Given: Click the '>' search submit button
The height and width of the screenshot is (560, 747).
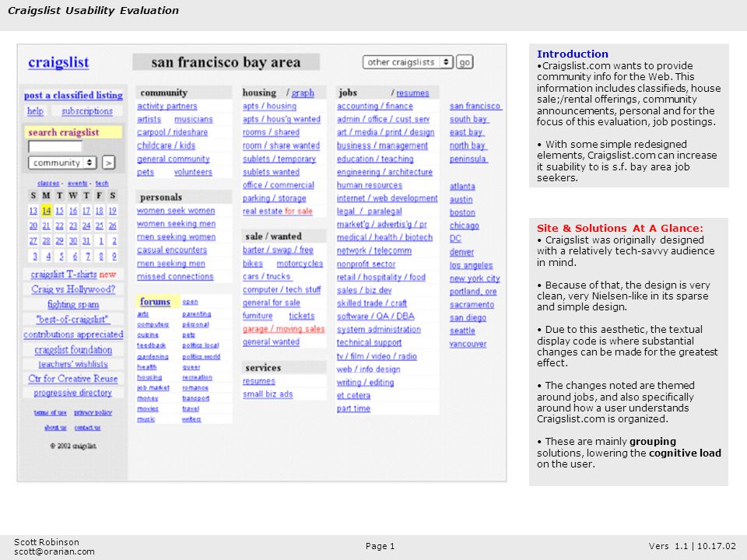Looking at the screenshot, I should tap(109, 163).
